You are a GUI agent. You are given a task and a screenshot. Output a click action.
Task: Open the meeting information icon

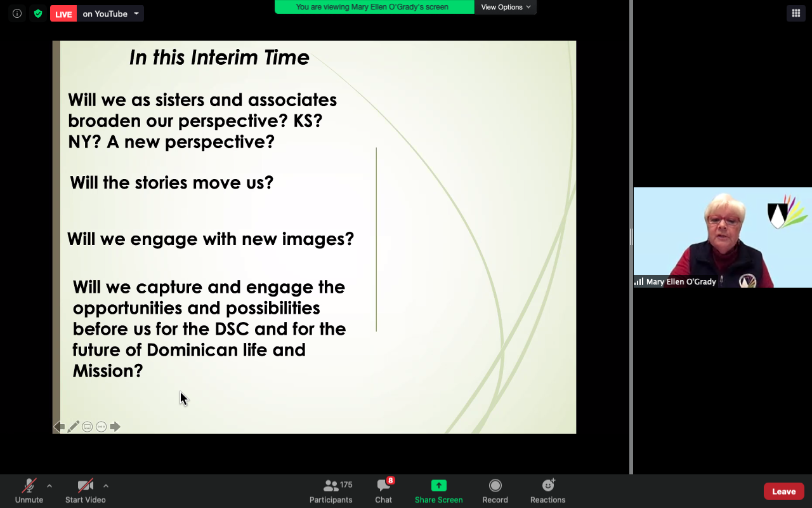pos(17,13)
